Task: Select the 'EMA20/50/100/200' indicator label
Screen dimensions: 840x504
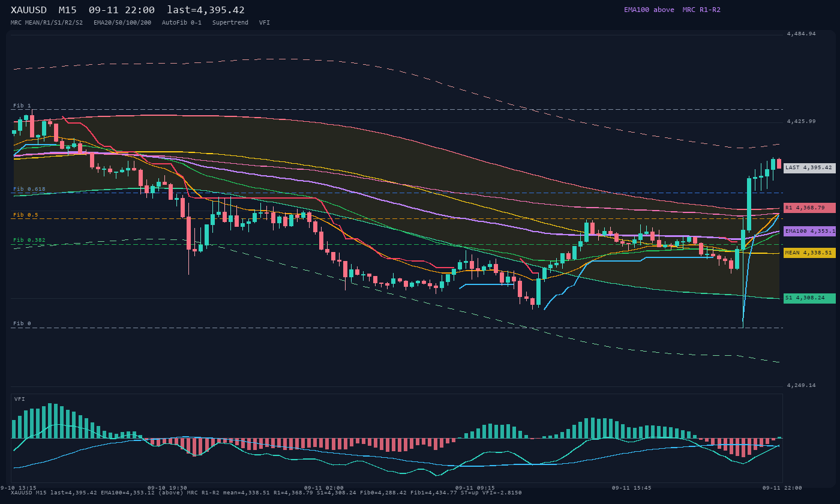Action: [122, 23]
